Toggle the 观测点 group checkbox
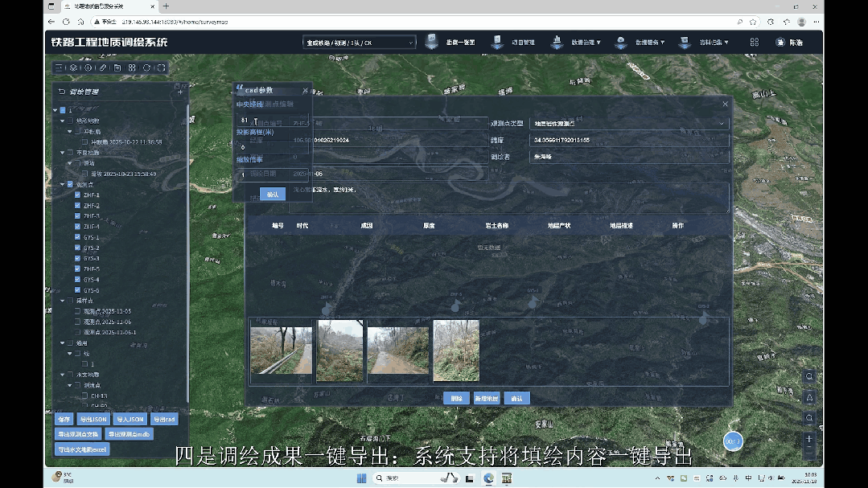The width and height of the screenshot is (868, 488). [x=70, y=184]
